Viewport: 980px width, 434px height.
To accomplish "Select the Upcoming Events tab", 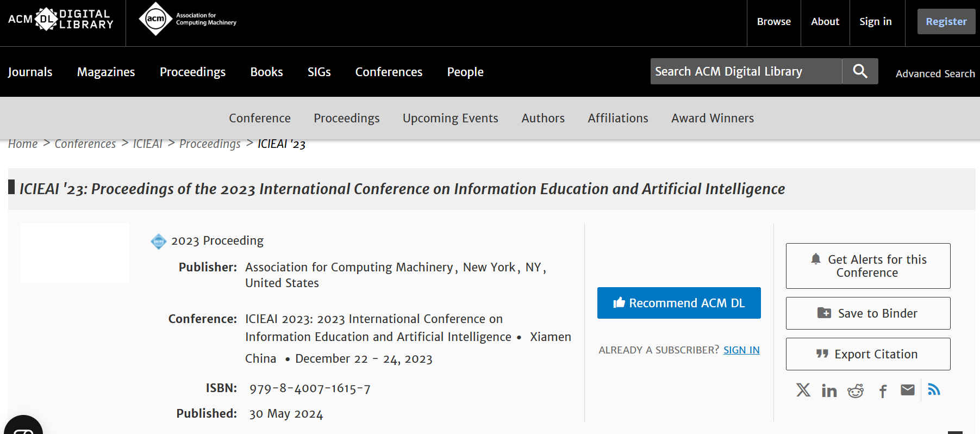I will point(450,118).
